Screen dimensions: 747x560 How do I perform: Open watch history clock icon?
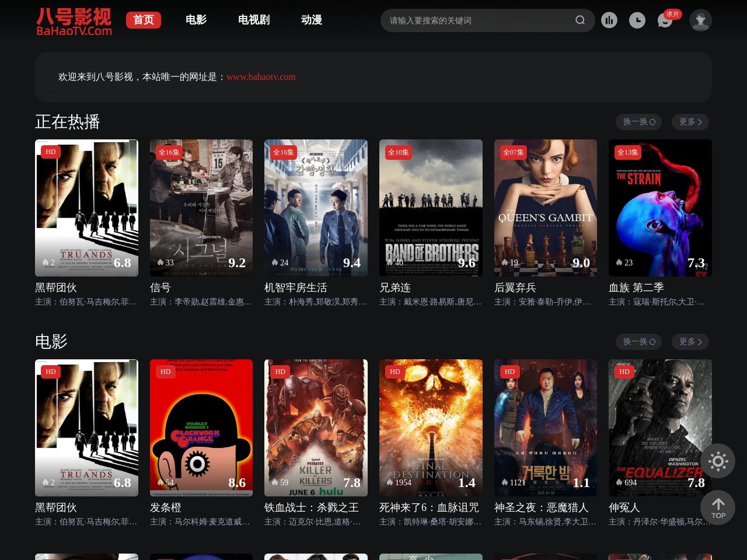[x=637, y=20]
